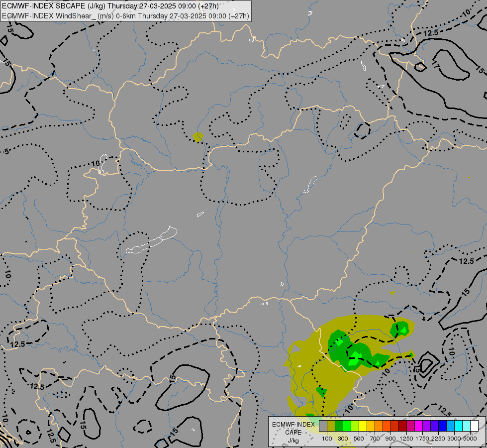Viewport: 487px width, 448px height.
Task: Select the cyan legend swatch
Action: [x=458, y=426]
